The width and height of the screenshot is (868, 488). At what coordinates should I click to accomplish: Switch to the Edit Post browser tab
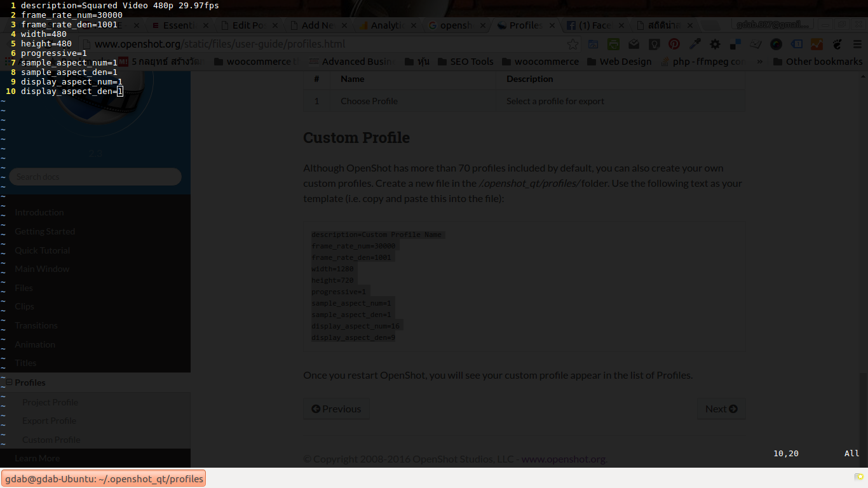point(248,25)
